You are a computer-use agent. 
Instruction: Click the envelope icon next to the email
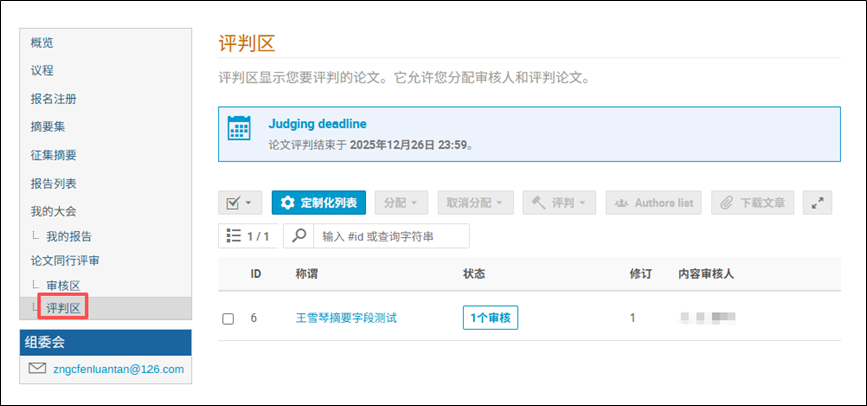pyautogui.click(x=37, y=369)
